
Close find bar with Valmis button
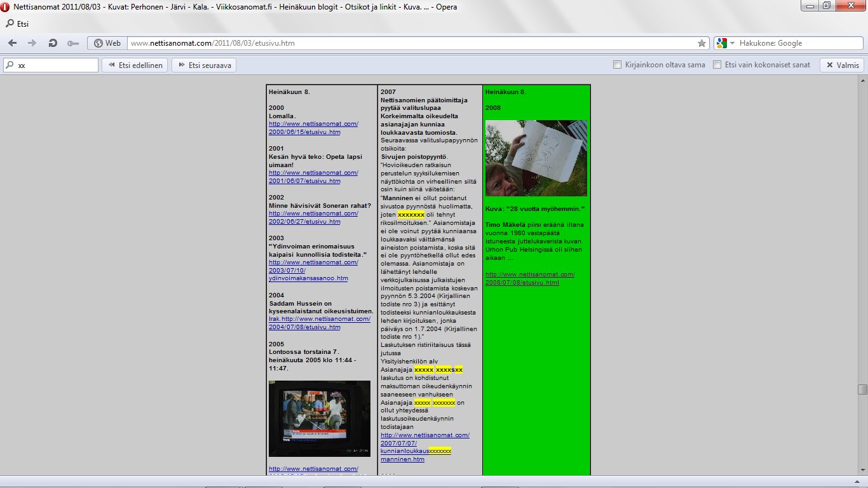coord(842,65)
